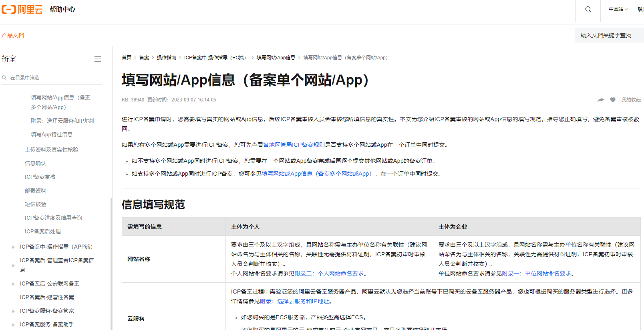
Task: Go to 填写网站/App信息 breadcrumb
Action: (276, 58)
